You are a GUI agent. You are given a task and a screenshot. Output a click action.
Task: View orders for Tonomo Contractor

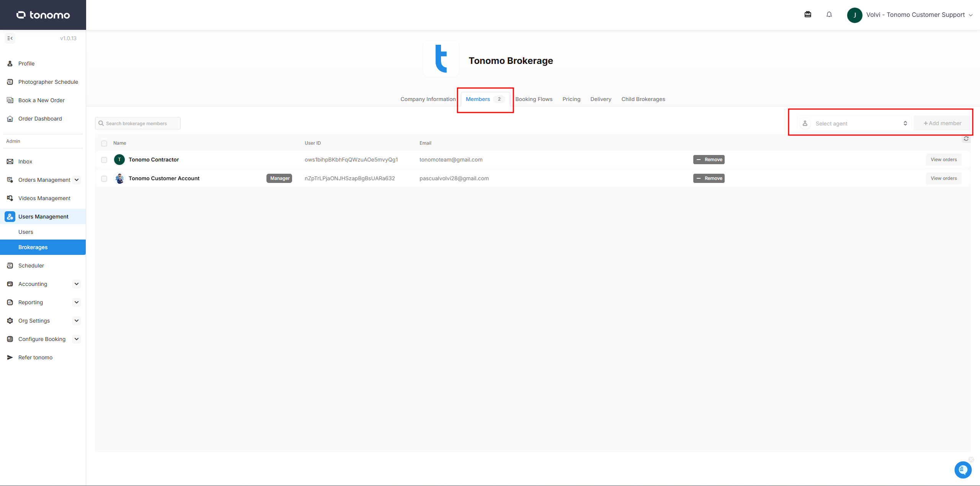(x=944, y=160)
